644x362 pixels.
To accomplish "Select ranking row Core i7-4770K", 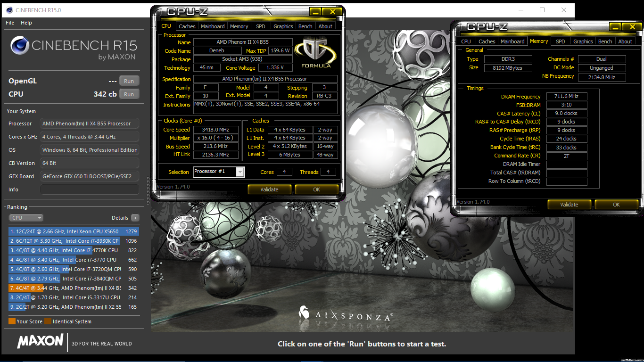I will point(74,250).
